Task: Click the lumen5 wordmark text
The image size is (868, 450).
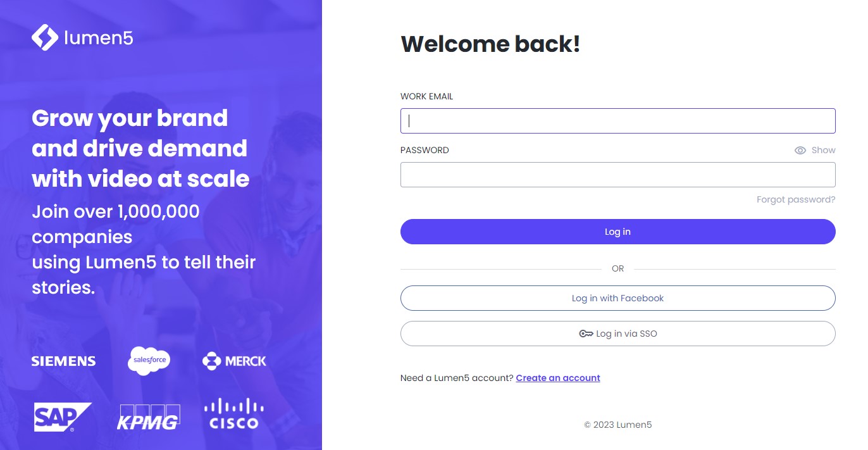Action: (99, 38)
